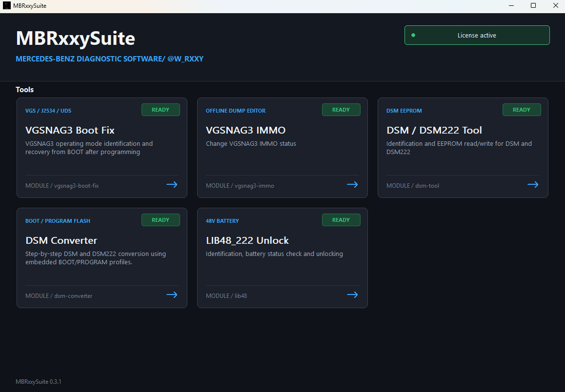Click the OFFLINE DUMP EDITOR label
The image size is (565, 392).
(236, 111)
